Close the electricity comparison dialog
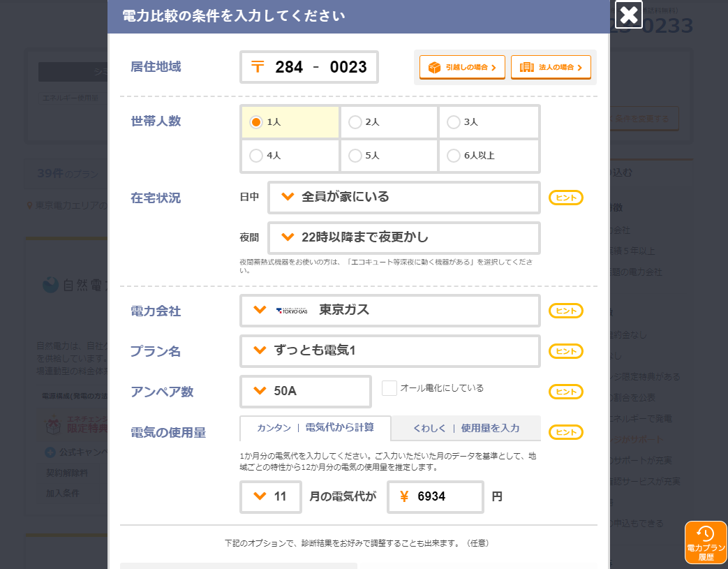 (628, 15)
